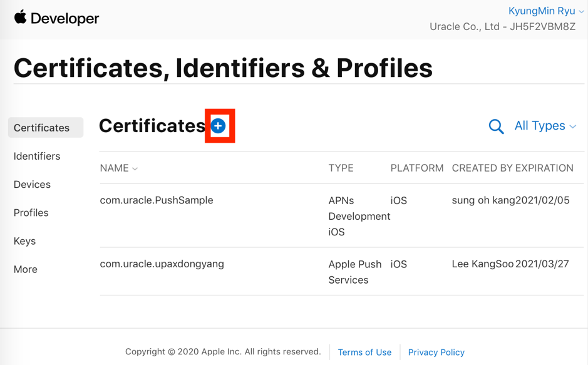Click the EXPIRATION column header
The image size is (588, 365).
[x=544, y=168]
